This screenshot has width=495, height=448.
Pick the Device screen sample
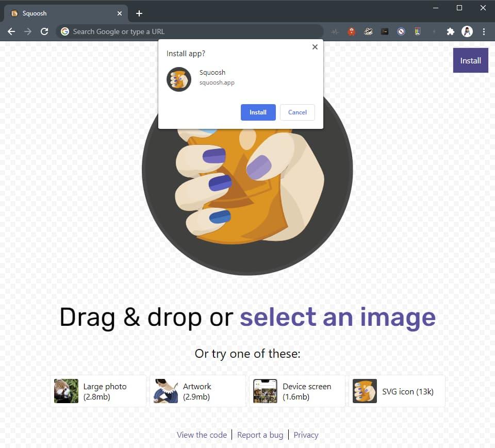coord(297,391)
